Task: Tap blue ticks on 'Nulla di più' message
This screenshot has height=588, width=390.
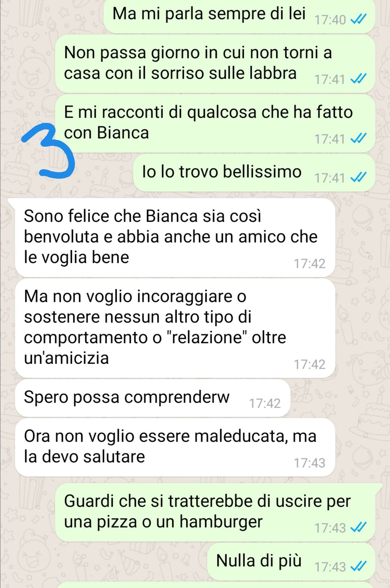Action: pos(359,566)
